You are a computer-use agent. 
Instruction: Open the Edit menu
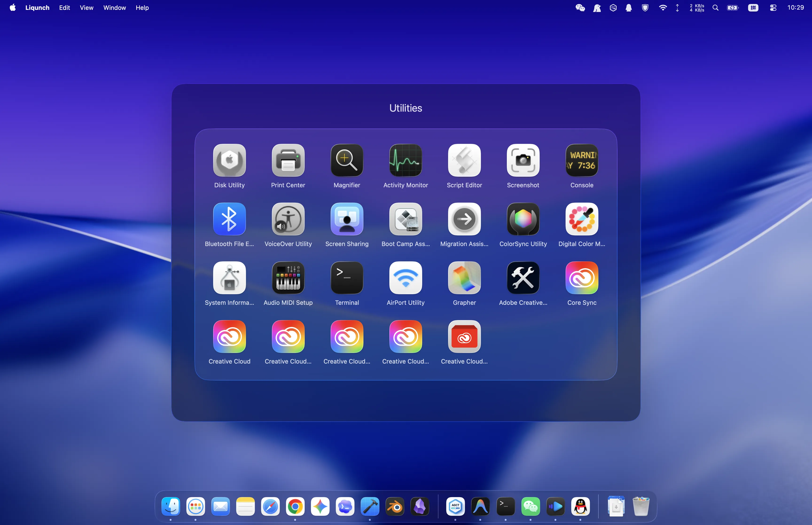64,8
